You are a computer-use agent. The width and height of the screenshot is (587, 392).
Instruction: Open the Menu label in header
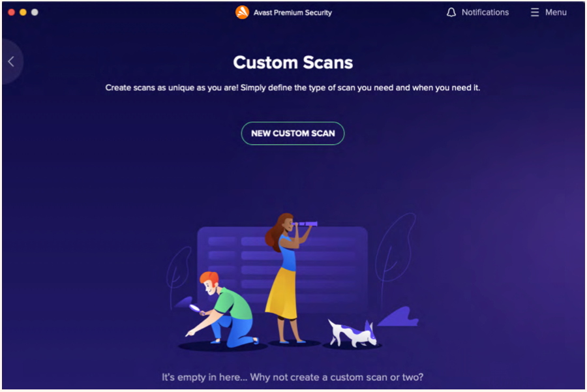pyautogui.click(x=556, y=12)
